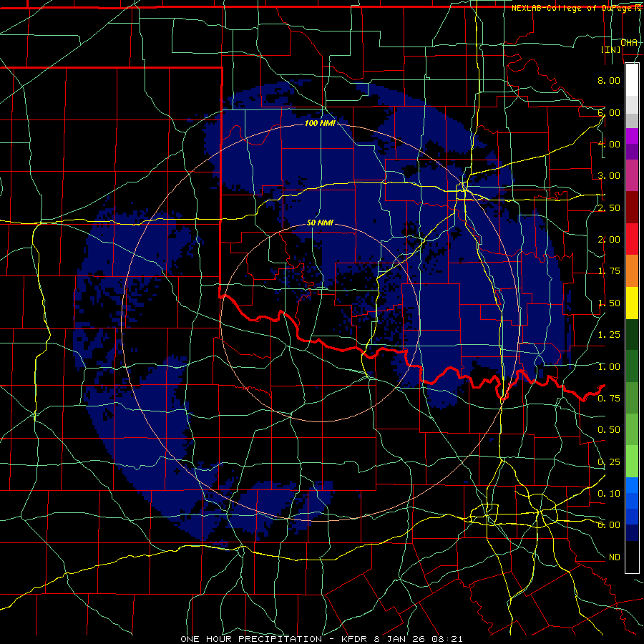Click the 0.10 legend value

tap(609, 494)
